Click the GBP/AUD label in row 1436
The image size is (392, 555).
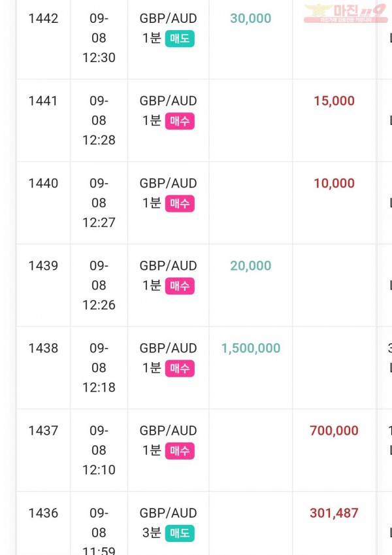[169, 513]
